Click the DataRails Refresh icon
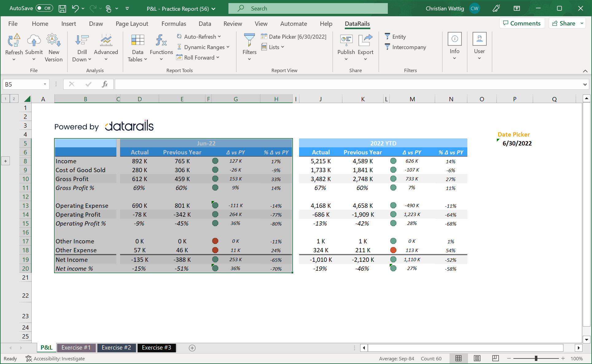The width and height of the screenshot is (592, 364). (14, 40)
